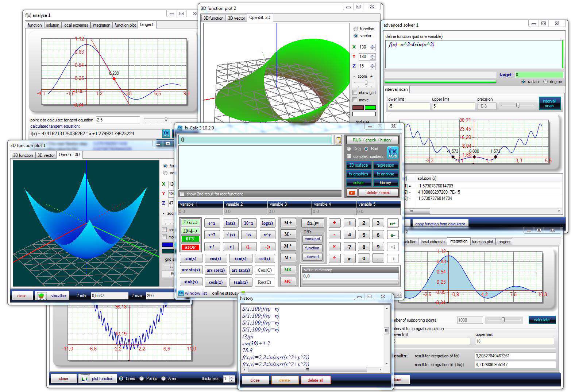
Task: Open 3D vector tab in 3D function plot 2
Action: tap(236, 18)
